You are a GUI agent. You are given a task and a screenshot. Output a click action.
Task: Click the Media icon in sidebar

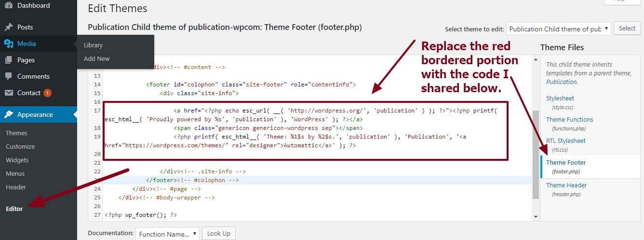[9, 43]
